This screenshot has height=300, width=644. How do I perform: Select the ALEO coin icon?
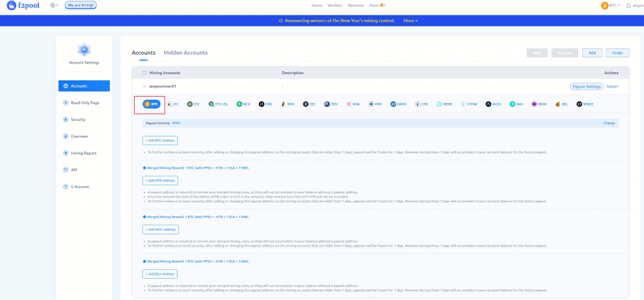pyautogui.click(x=493, y=104)
